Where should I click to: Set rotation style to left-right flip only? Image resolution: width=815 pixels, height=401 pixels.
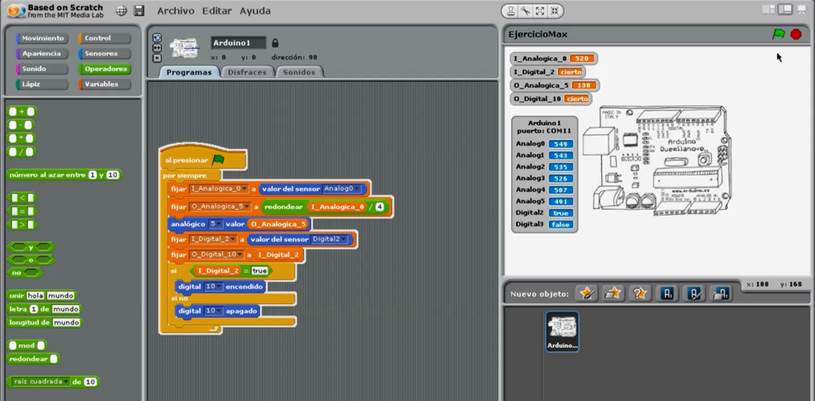coord(157,47)
